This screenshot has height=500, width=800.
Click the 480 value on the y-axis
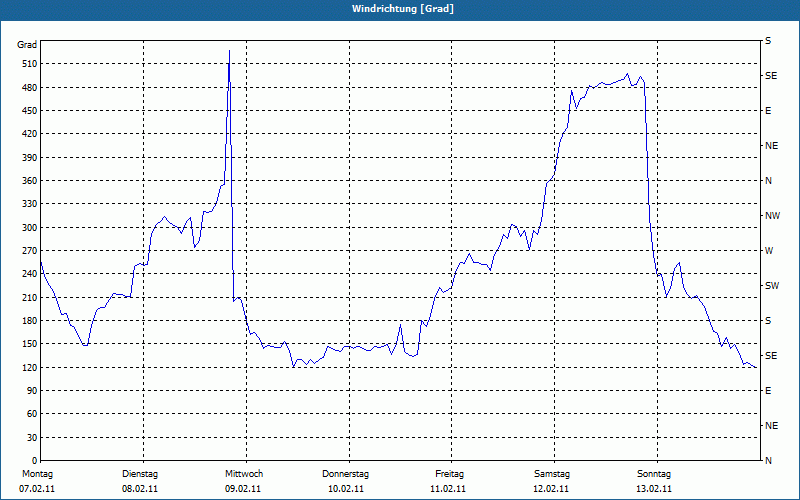[29, 87]
